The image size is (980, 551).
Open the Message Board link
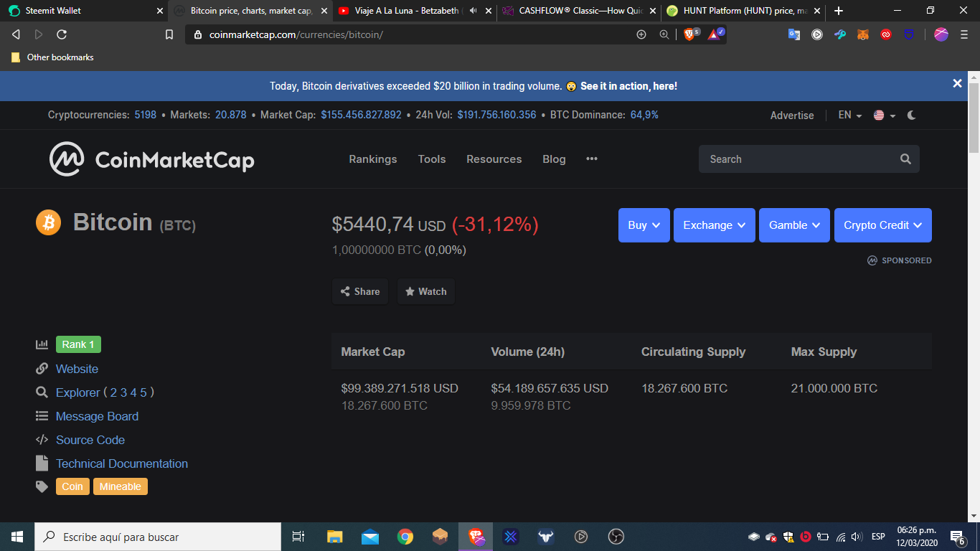click(97, 416)
